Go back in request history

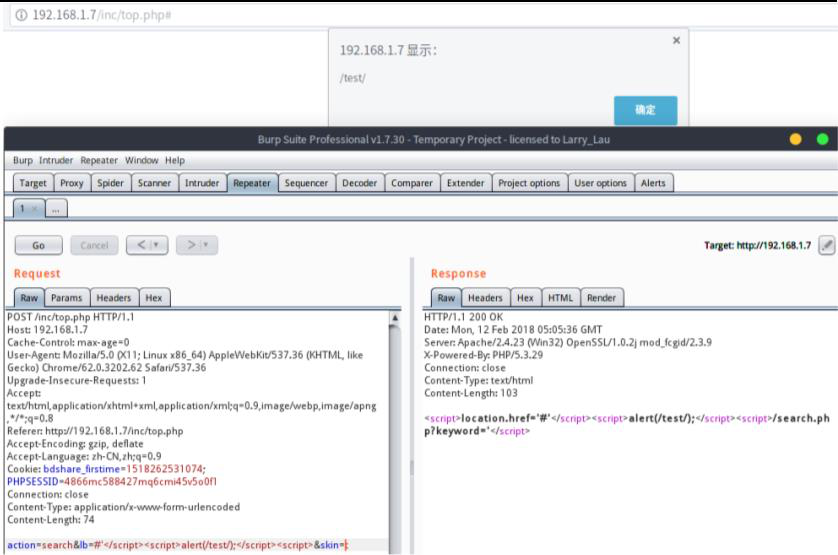141,245
